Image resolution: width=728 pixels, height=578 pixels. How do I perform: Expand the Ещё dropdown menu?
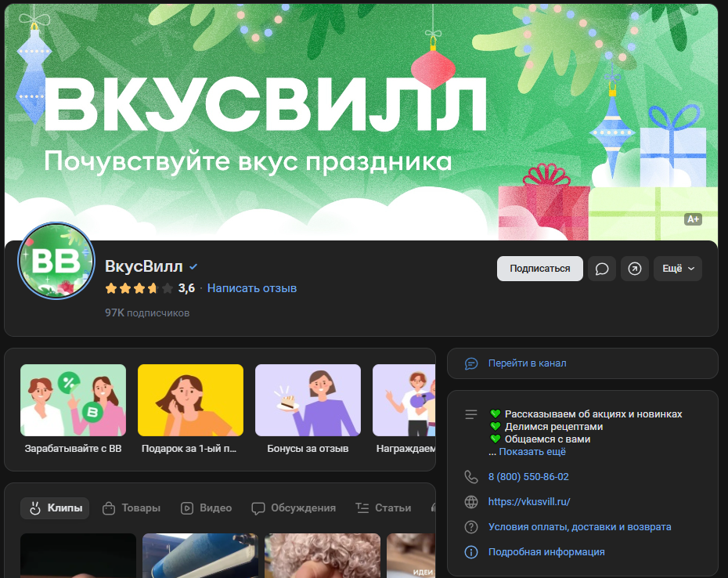coord(678,269)
